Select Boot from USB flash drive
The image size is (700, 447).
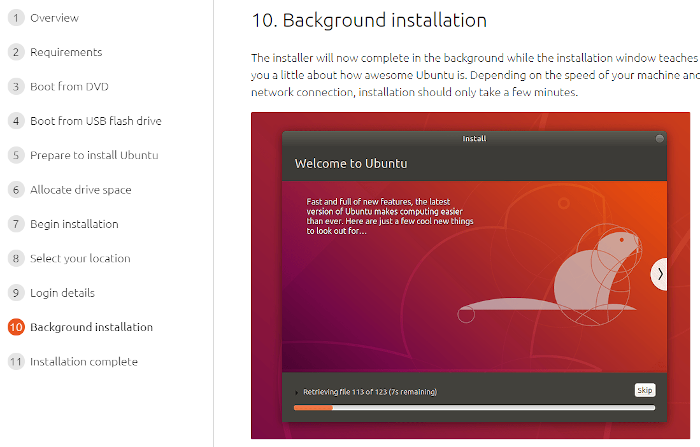(95, 121)
